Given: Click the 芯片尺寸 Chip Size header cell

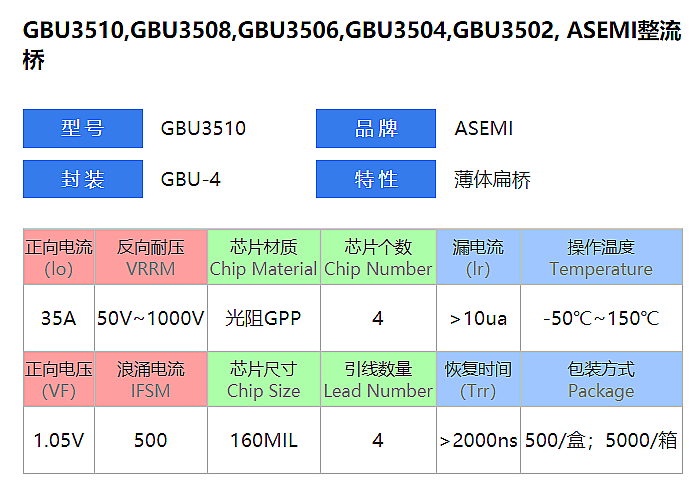Looking at the screenshot, I should pyautogui.click(x=264, y=379).
